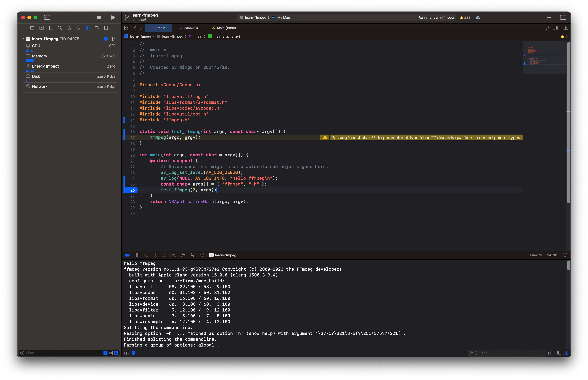Collapse the learn-ffmpeg process tree

click(x=23, y=39)
